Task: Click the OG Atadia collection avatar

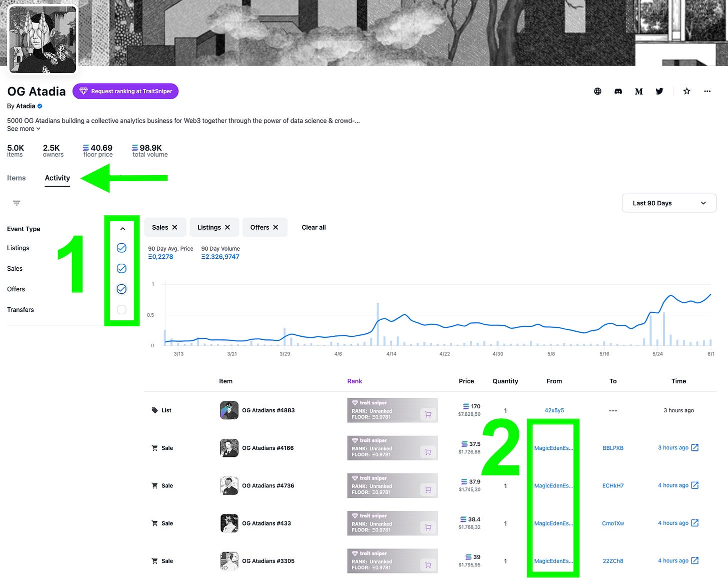Action: coord(43,40)
